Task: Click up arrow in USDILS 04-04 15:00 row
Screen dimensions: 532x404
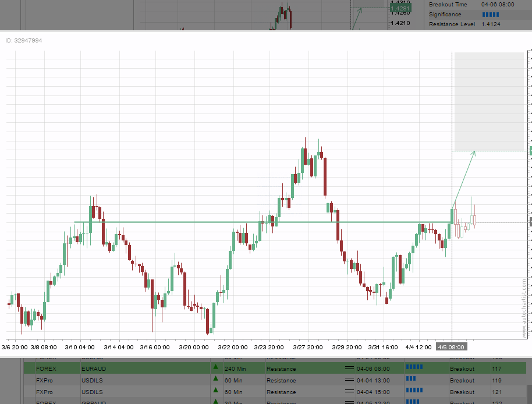Action: 215,391
